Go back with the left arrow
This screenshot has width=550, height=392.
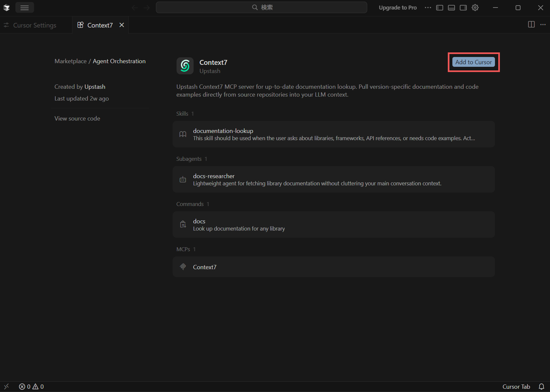click(x=134, y=8)
